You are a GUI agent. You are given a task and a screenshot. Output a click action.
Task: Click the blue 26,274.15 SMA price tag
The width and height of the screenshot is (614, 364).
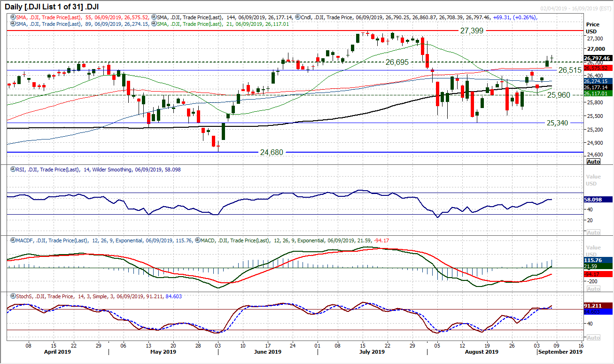click(598, 82)
